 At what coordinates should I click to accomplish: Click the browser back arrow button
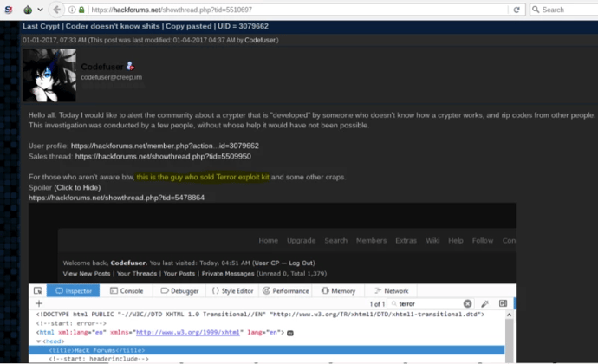56,10
